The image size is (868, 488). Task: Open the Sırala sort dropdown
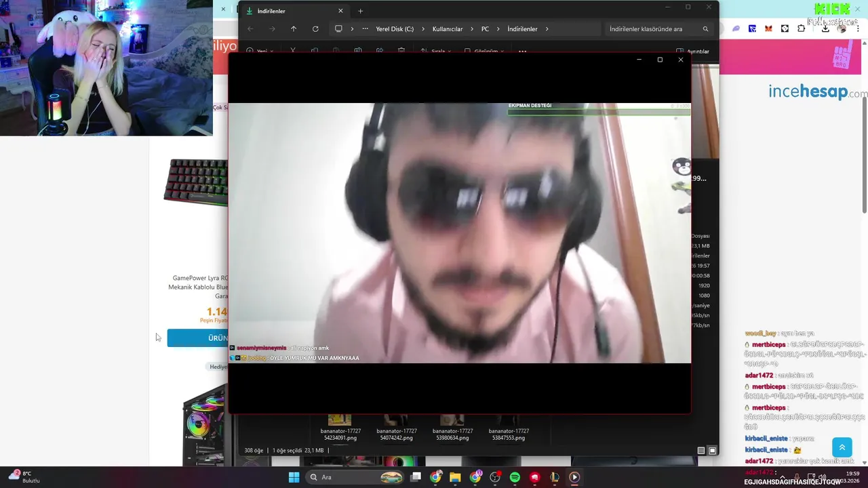click(437, 51)
